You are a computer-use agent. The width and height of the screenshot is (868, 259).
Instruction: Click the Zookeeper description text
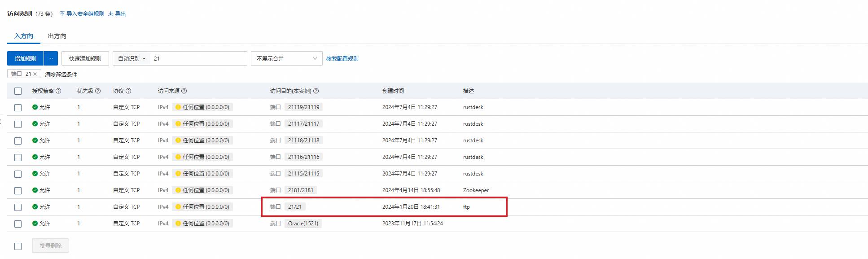coord(476,190)
